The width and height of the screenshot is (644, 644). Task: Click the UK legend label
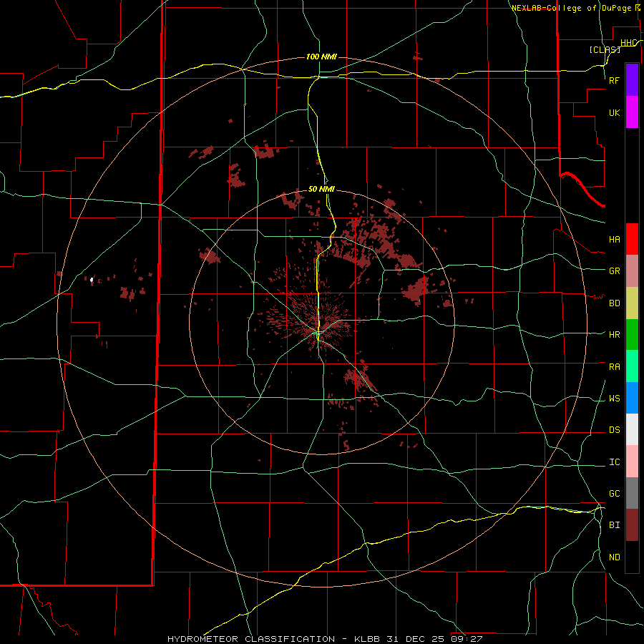[x=614, y=113]
